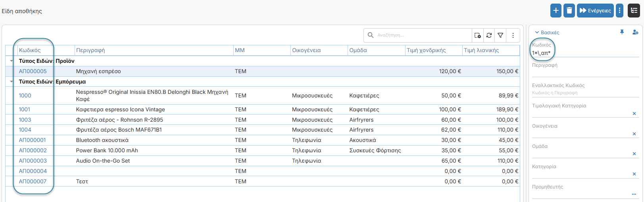Clear the Κατηγορία filter with its X

click(634, 174)
